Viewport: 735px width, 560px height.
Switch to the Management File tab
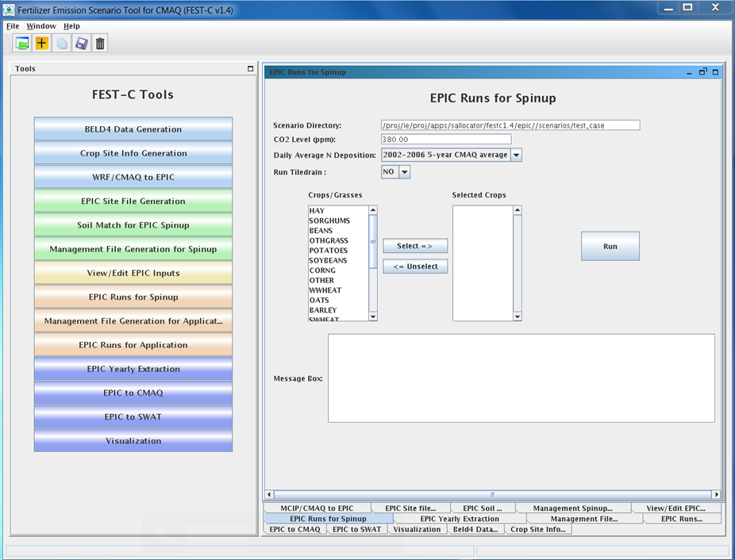tap(584, 519)
